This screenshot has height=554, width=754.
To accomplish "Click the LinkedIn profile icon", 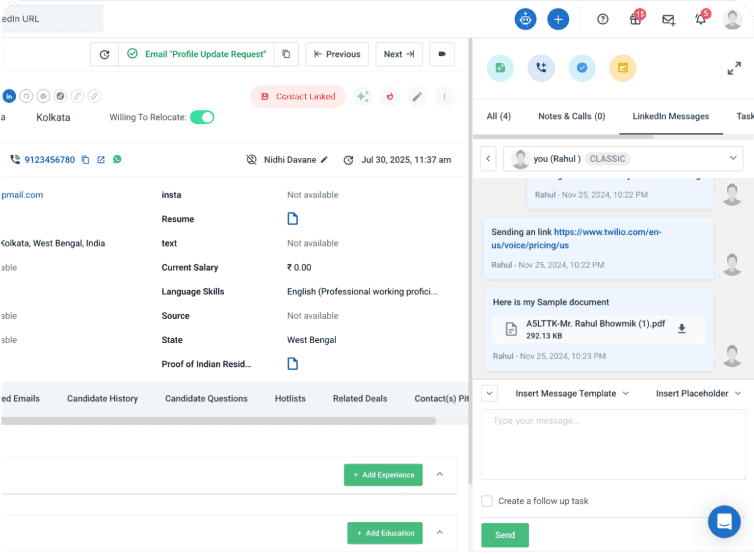I will click(x=10, y=97).
